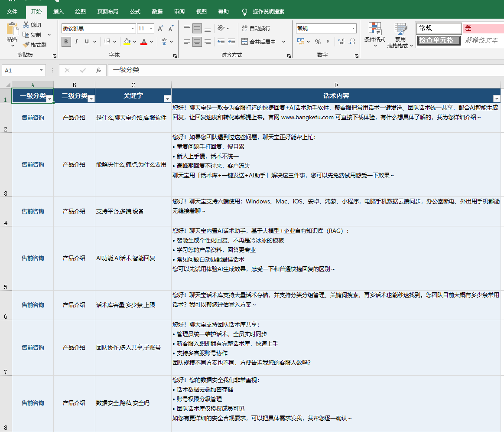Select the cell containing 支持平台,多端,设备
Viewport: 504px width, 432px height.
[133, 211]
